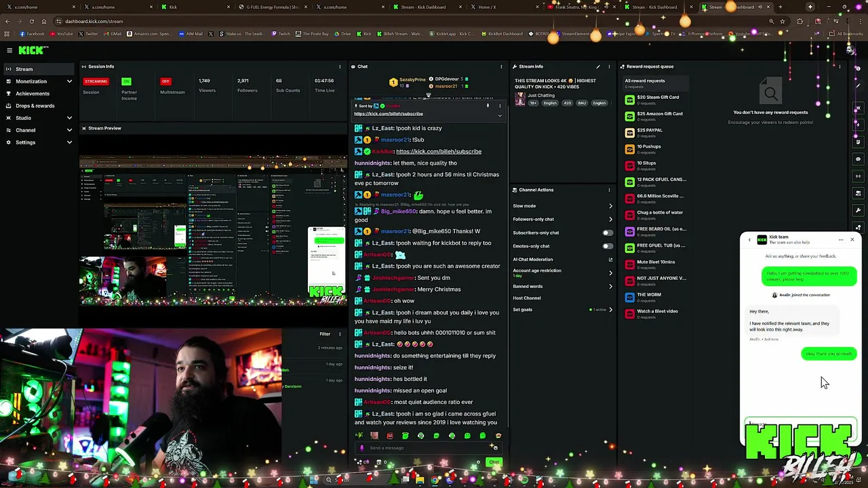Open wrench tool in right sidebar
Screen dimensions: 868x488
[x=859, y=210]
